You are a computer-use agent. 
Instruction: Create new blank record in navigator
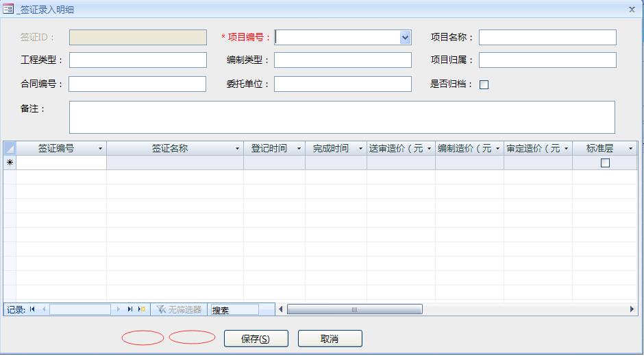142,309
